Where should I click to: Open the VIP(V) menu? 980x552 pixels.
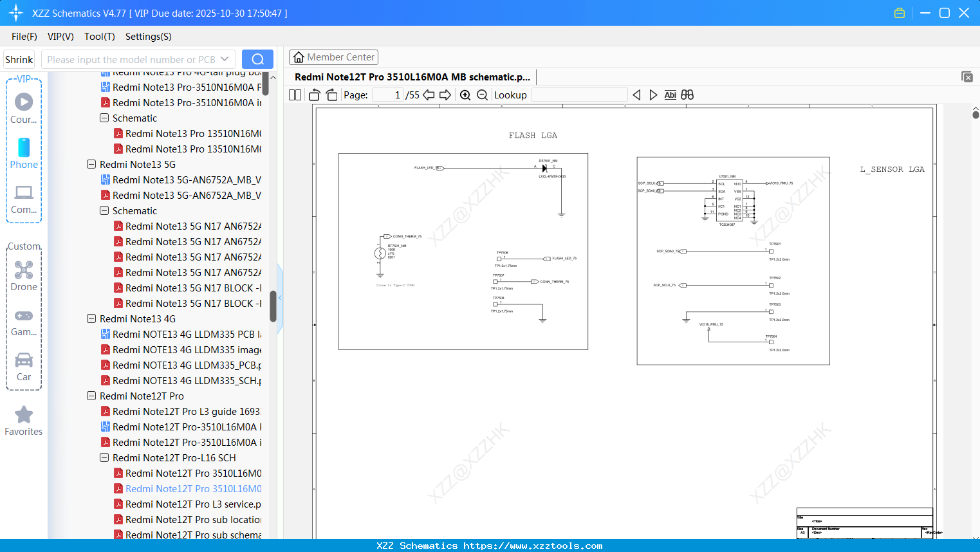pos(60,37)
